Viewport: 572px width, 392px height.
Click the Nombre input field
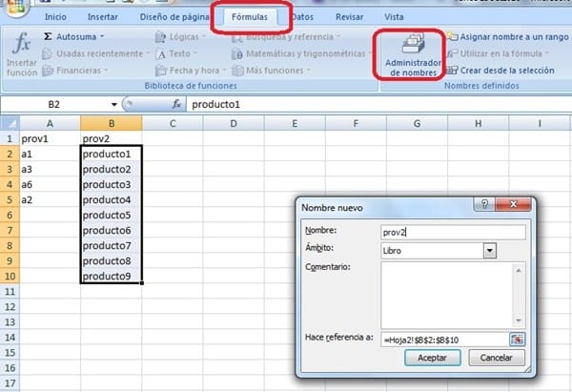click(453, 232)
